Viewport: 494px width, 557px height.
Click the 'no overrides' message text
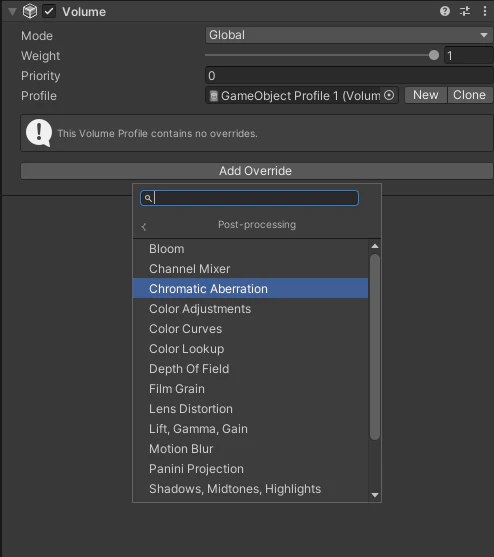(157, 134)
